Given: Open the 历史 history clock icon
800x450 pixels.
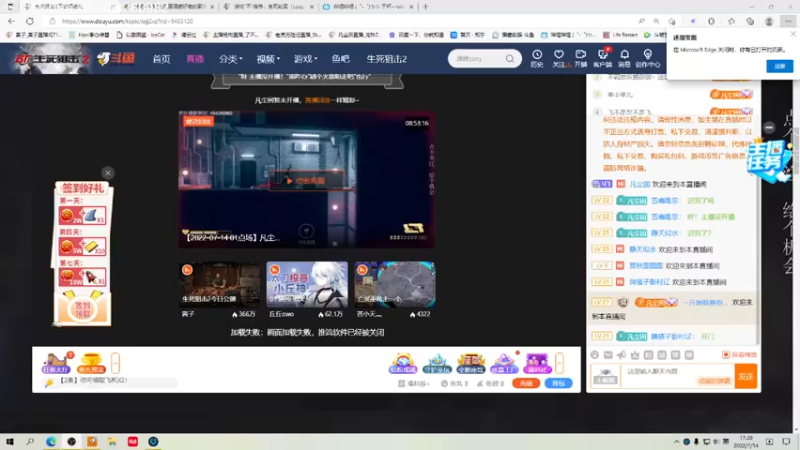Looking at the screenshot, I should point(537,58).
